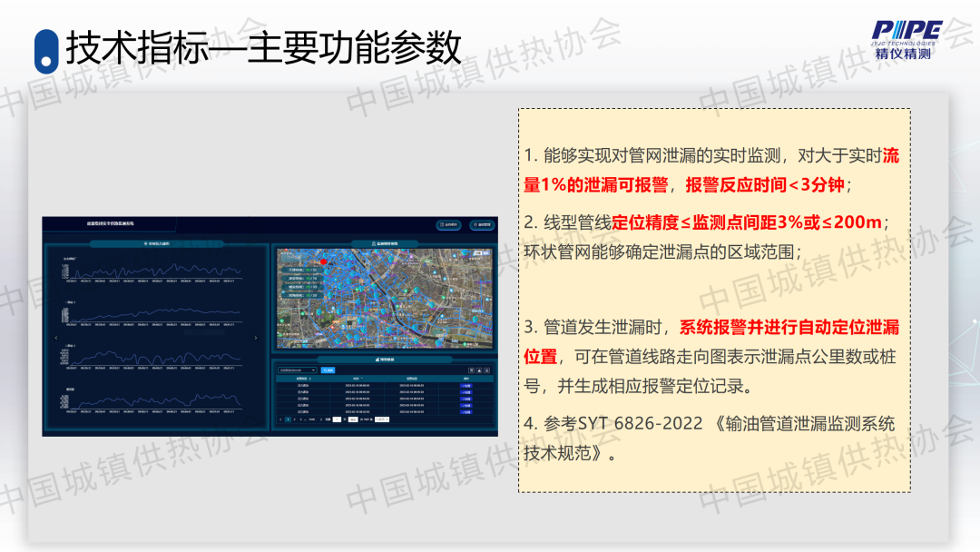Select page 1 in the table pagination
The width and height of the screenshot is (980, 552).
click(288, 419)
